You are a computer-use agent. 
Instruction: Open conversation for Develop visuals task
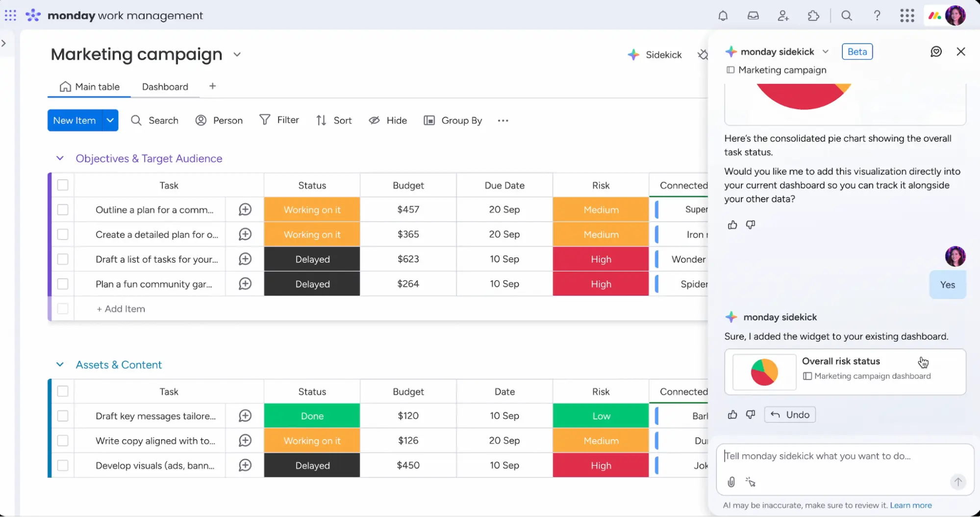(x=245, y=466)
